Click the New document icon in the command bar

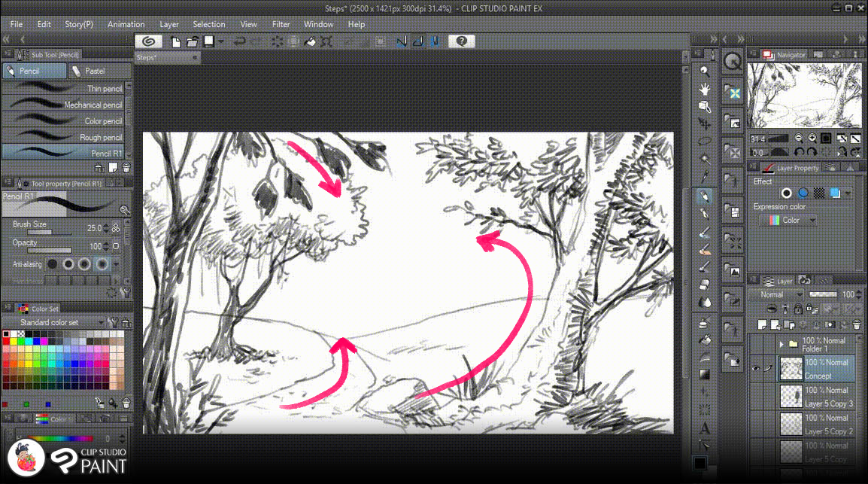pyautogui.click(x=175, y=41)
